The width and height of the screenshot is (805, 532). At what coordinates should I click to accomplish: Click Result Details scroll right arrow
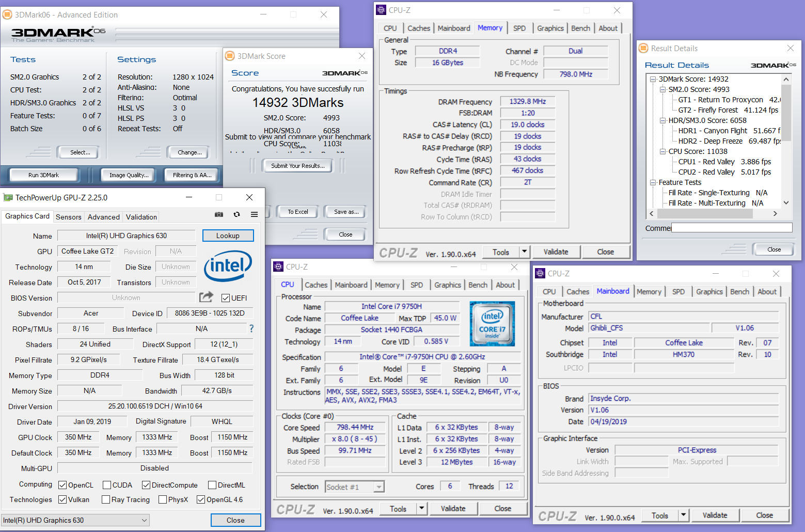click(x=775, y=213)
